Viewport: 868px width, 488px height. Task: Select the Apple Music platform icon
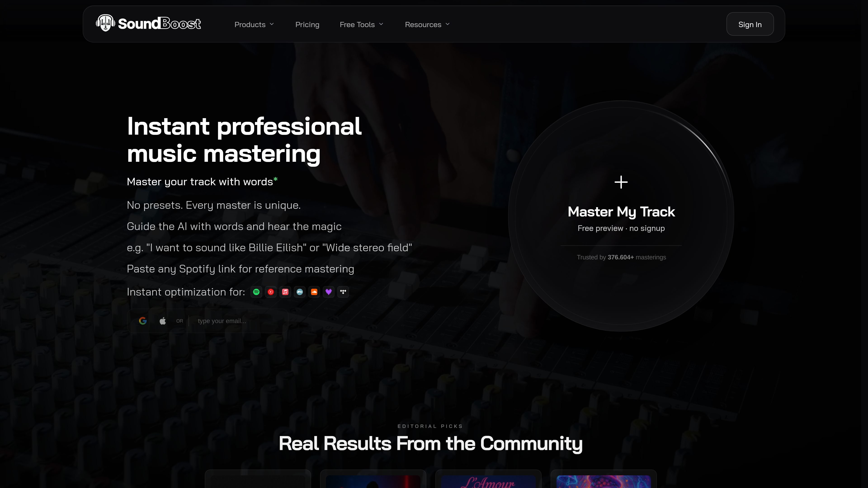point(285,292)
